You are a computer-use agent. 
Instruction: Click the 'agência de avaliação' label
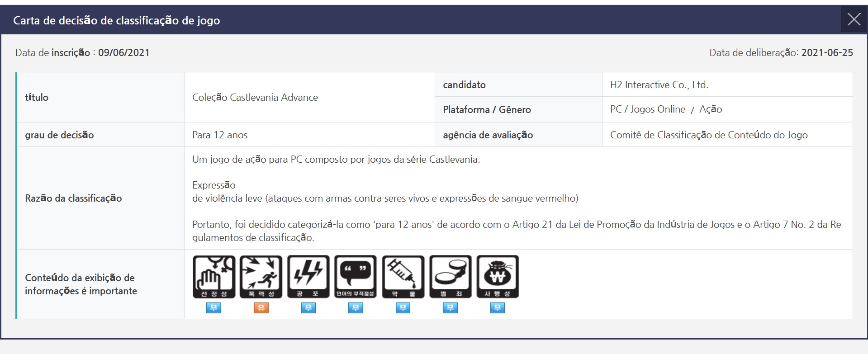click(x=488, y=135)
